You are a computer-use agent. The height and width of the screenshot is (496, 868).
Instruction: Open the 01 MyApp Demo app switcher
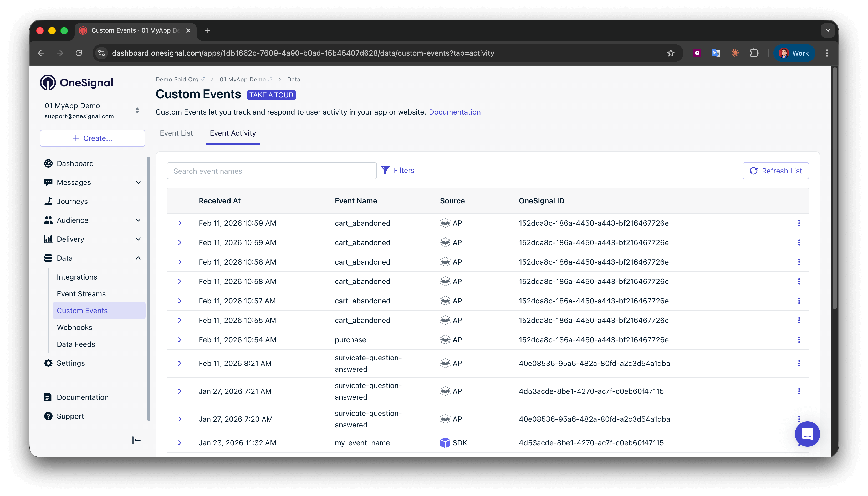[137, 110]
